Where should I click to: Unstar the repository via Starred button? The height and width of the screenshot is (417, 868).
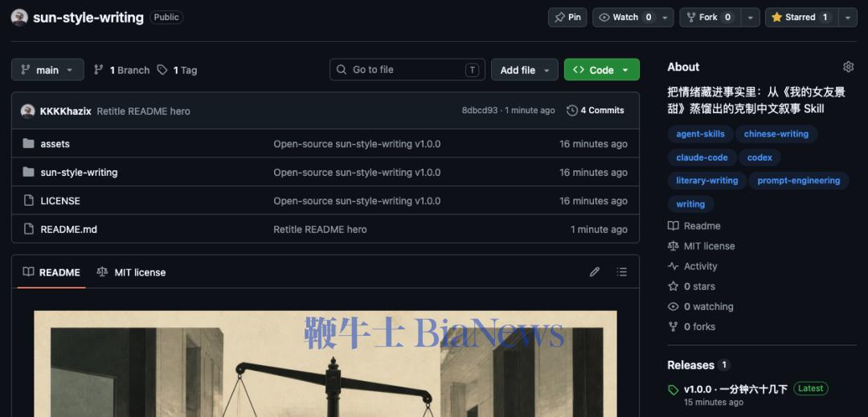801,17
